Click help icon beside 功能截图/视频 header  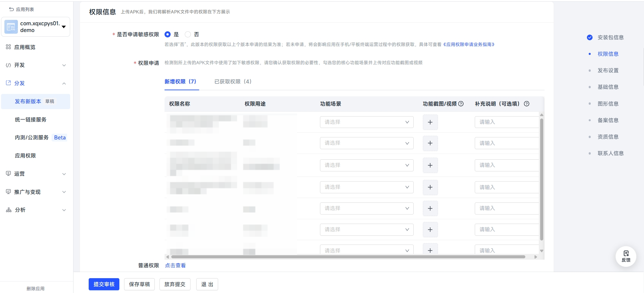(x=461, y=104)
